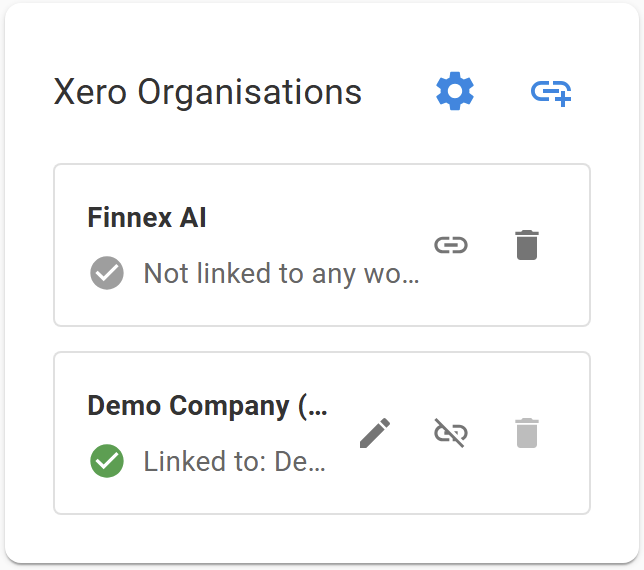
Task: Select the Demo Company organisation name
Action: coord(207,406)
